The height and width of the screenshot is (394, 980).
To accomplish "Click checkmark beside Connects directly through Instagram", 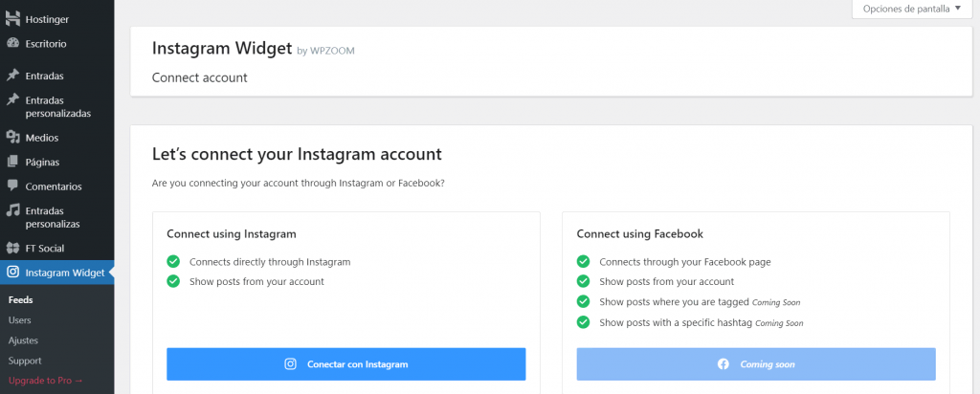I will 173,261.
